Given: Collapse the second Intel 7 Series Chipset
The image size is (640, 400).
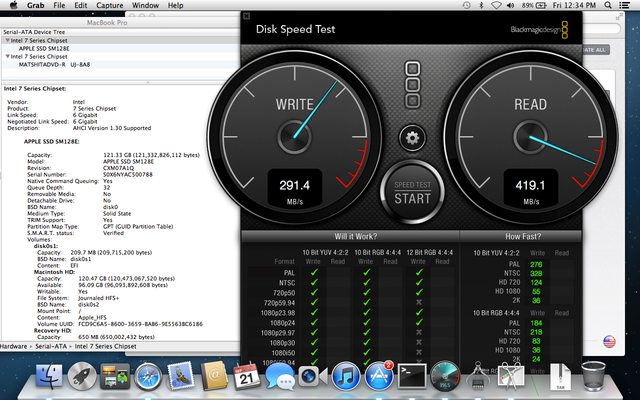Looking at the screenshot, I should (7, 56).
